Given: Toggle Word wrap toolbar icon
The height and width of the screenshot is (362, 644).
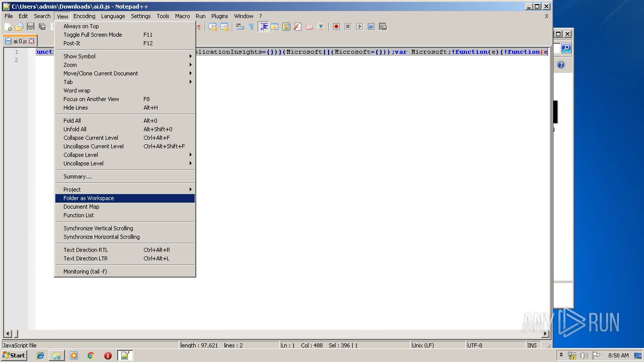Looking at the screenshot, I should (240, 27).
